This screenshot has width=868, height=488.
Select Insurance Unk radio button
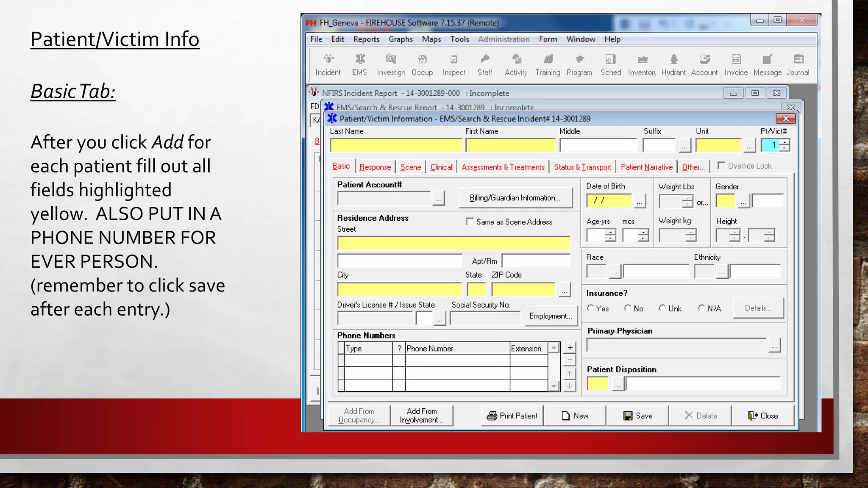pos(662,308)
